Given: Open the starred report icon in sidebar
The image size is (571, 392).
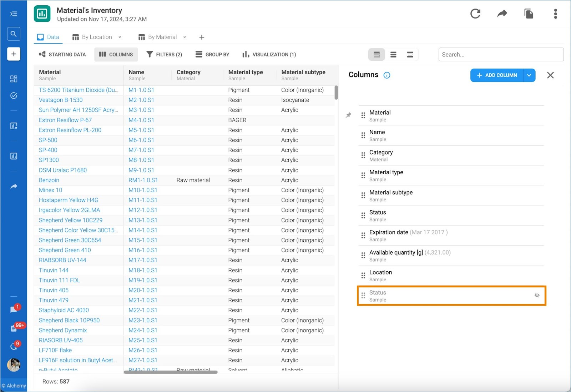Looking at the screenshot, I should (14, 126).
